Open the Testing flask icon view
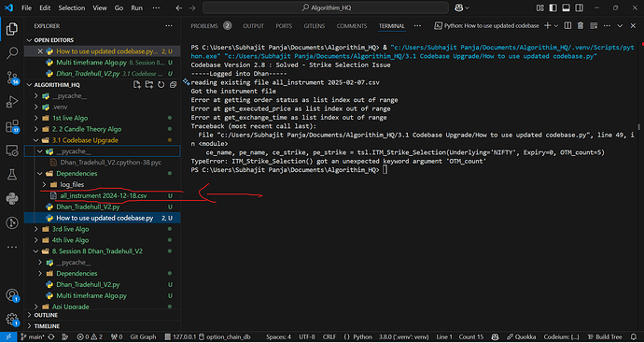This screenshot has height=343, width=644. click(x=12, y=175)
